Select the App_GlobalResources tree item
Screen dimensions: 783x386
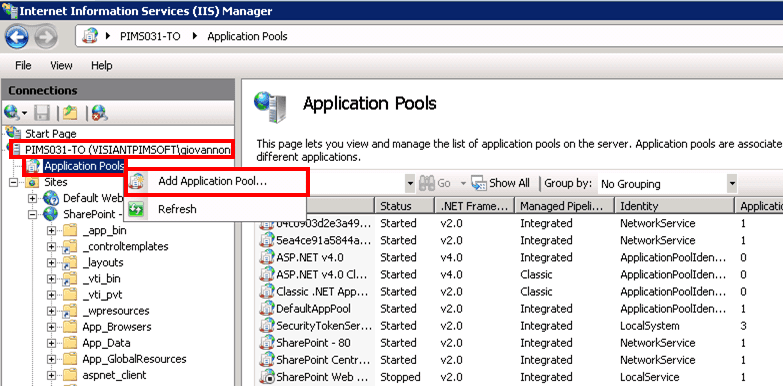tap(134, 359)
